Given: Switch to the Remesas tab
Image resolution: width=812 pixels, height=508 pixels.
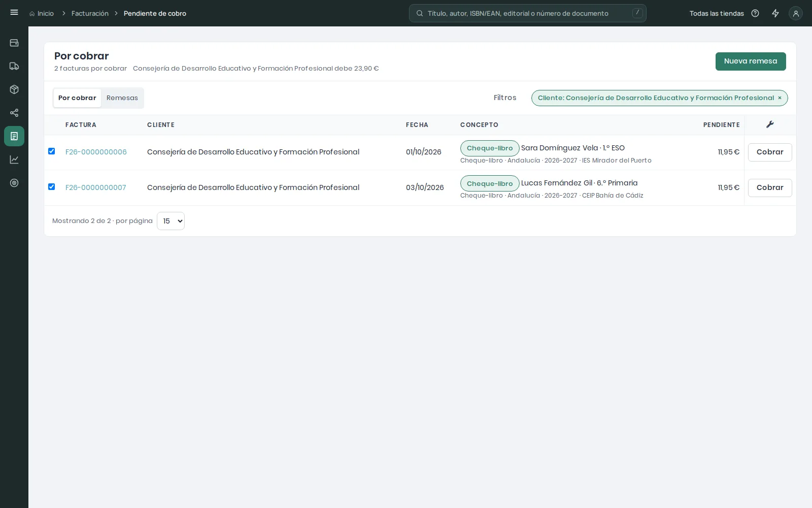Looking at the screenshot, I should tap(122, 98).
